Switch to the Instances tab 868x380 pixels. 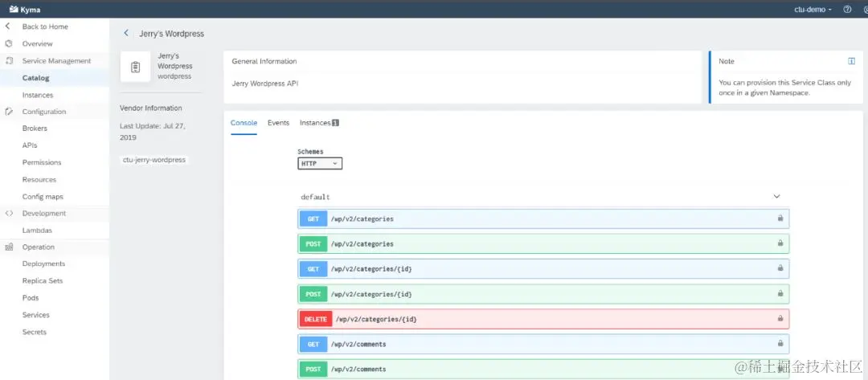319,123
